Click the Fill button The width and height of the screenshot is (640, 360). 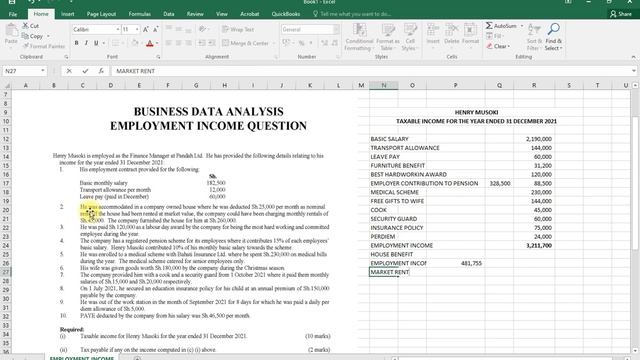(494, 36)
